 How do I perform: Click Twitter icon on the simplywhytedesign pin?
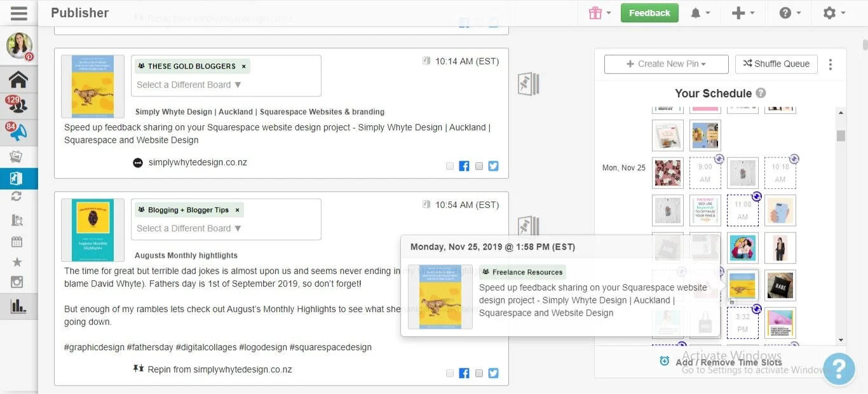click(493, 166)
